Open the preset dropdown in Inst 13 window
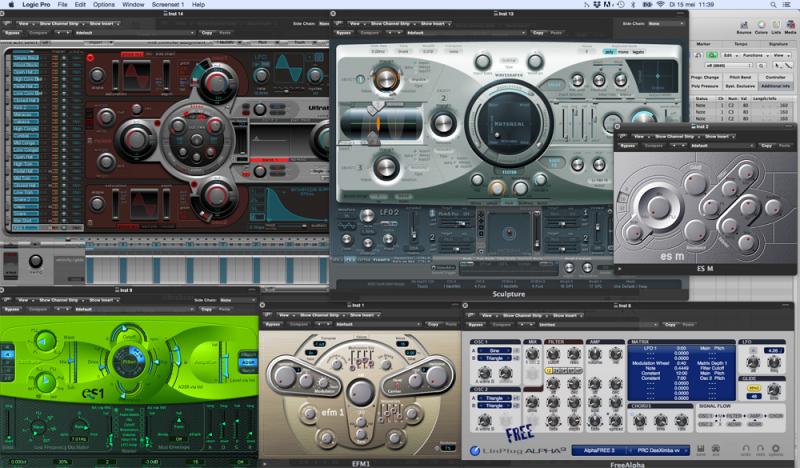 click(465, 33)
